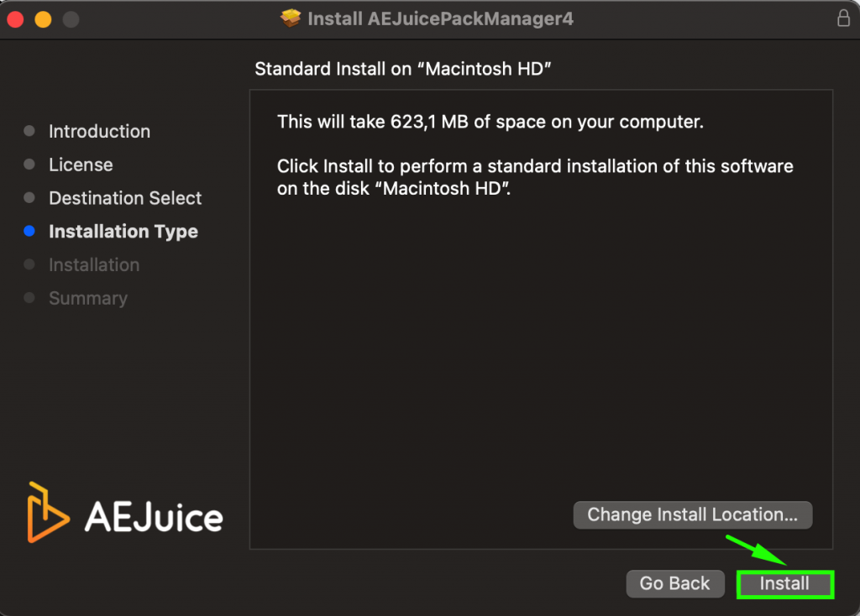860x616 pixels.
Task: Select the Summary step in sidebar
Action: tap(88, 298)
